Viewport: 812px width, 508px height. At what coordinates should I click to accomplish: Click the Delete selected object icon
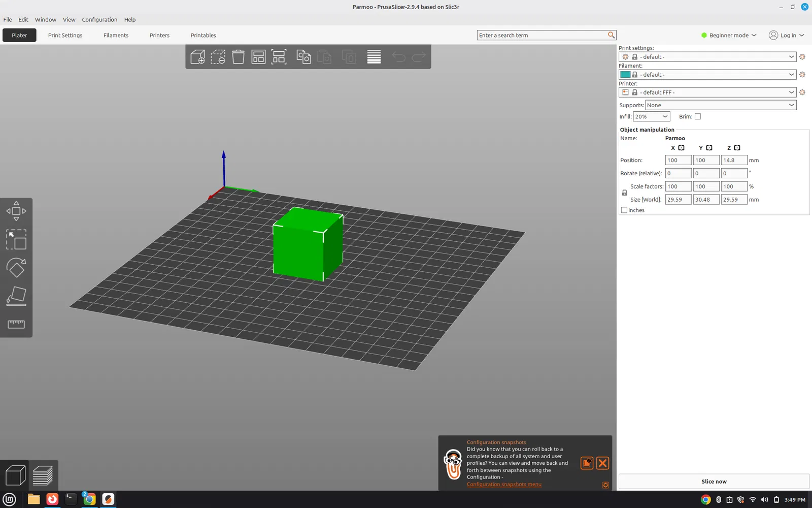[x=218, y=56]
